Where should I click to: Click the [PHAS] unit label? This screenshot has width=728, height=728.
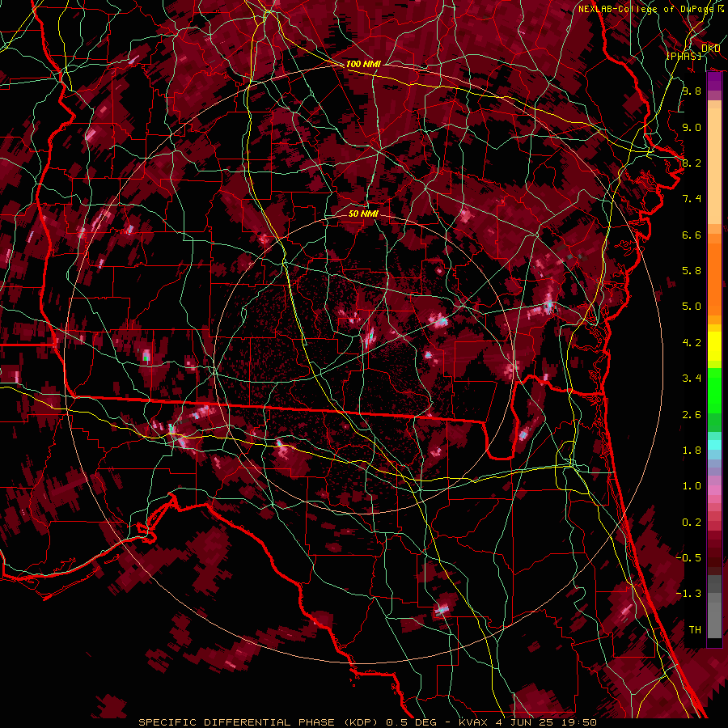pyautogui.click(x=684, y=56)
